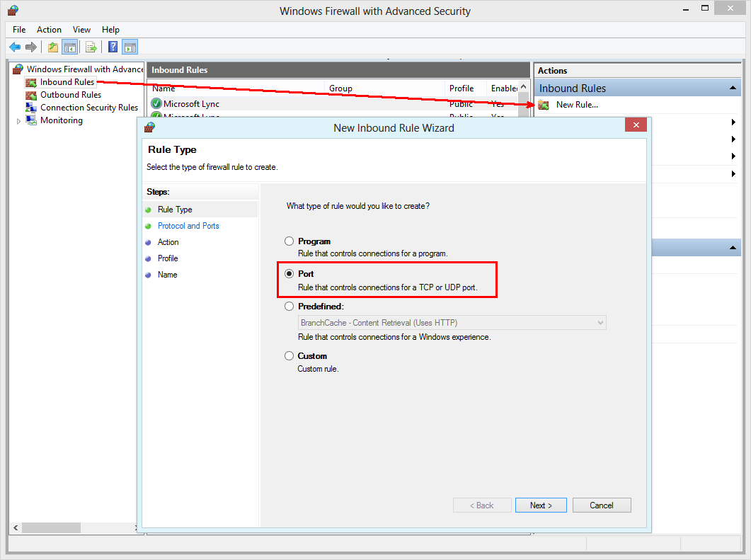Click the New Rule firewall icon
Image resolution: width=751 pixels, height=560 pixels.
click(x=543, y=104)
